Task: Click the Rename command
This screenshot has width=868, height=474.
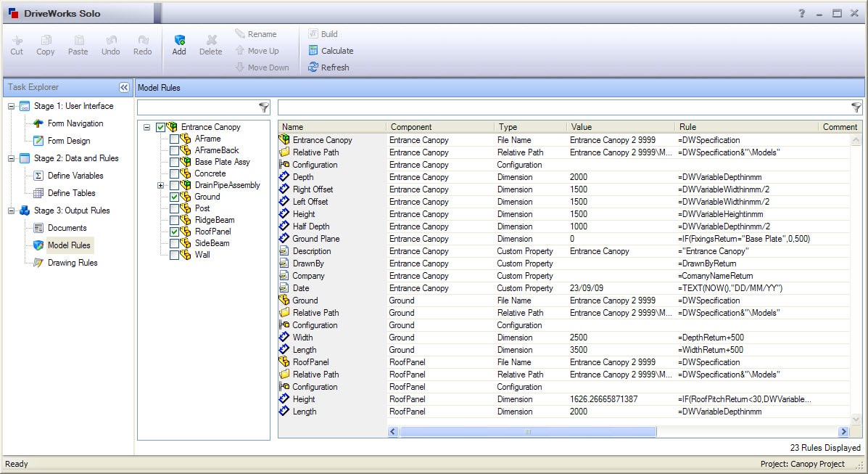Action: click(256, 34)
